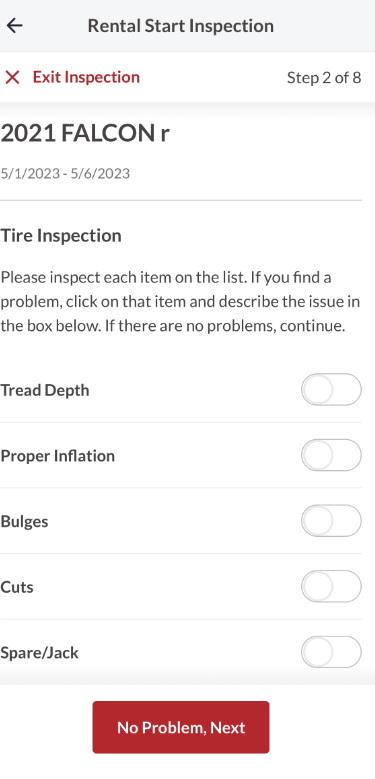The height and width of the screenshot is (779, 375).
Task: Click the Step 2 of 8 indicator
Action: [x=324, y=78]
